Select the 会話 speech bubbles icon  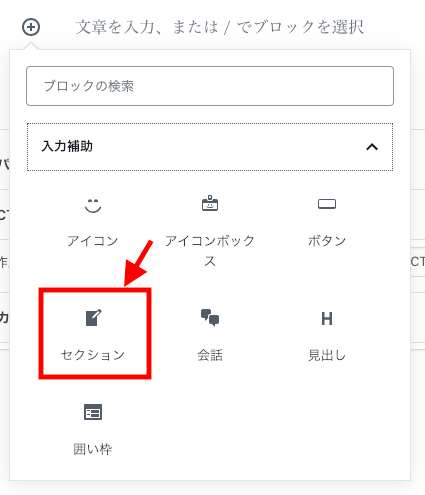pos(210,318)
